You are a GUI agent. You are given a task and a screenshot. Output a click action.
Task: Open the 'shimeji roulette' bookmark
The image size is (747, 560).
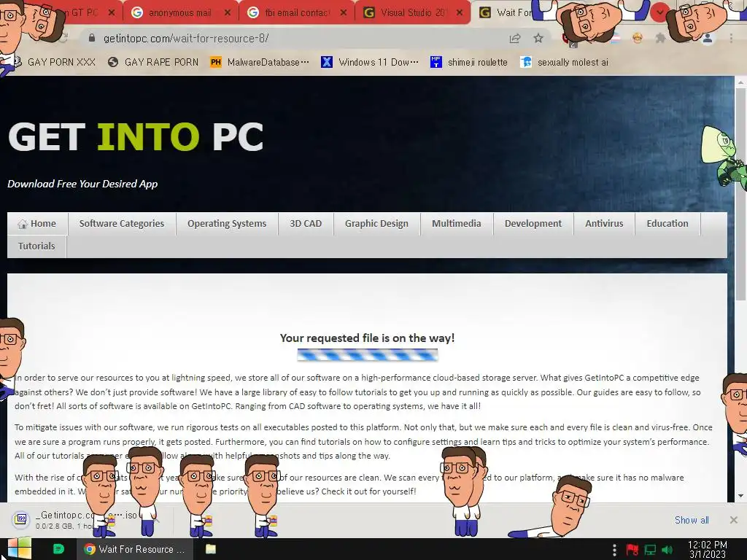point(469,63)
